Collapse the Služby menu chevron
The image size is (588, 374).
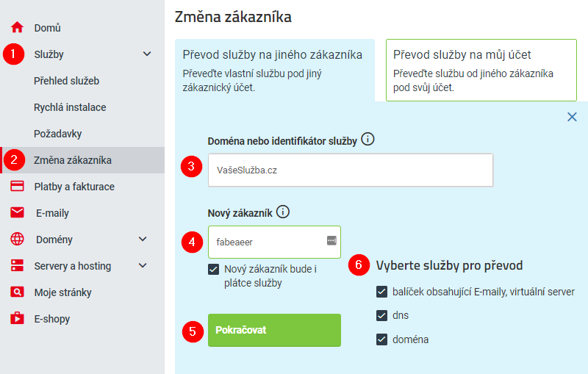[x=147, y=54]
